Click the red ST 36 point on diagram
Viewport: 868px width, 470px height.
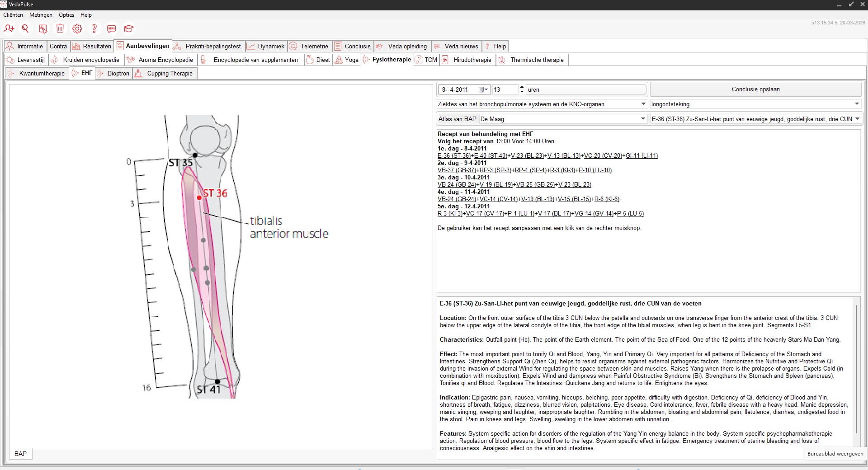(x=199, y=197)
